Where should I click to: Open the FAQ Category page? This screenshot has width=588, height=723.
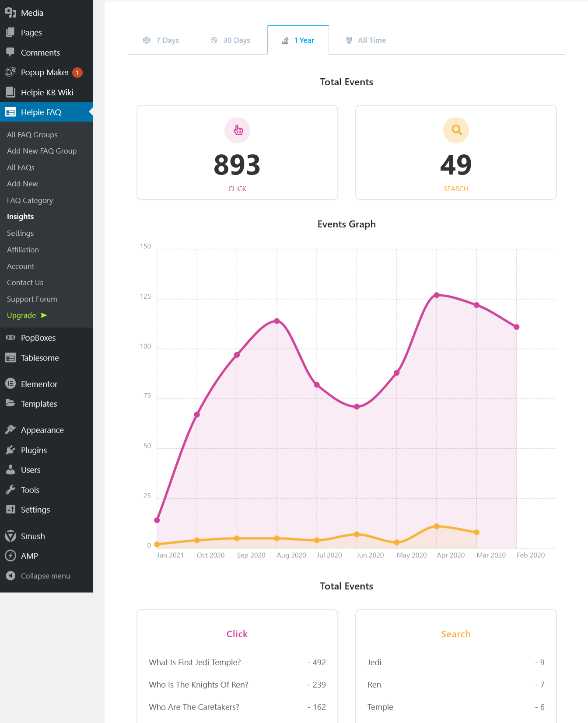point(30,200)
